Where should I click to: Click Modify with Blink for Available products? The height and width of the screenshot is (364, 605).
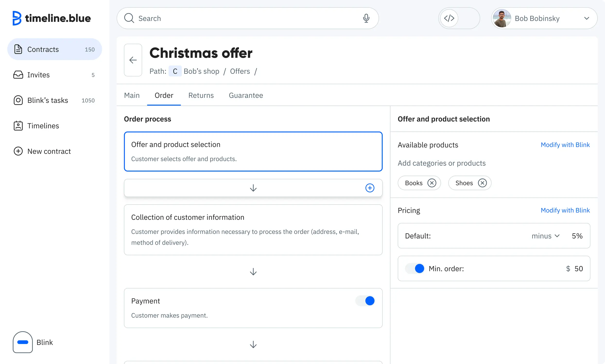click(x=565, y=145)
